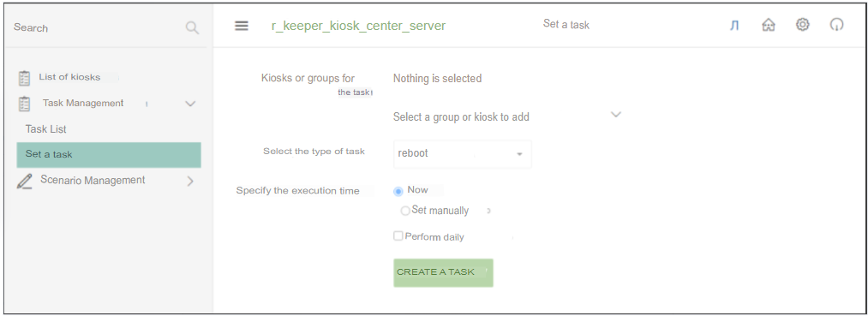Click the language Л icon in header

tap(734, 26)
